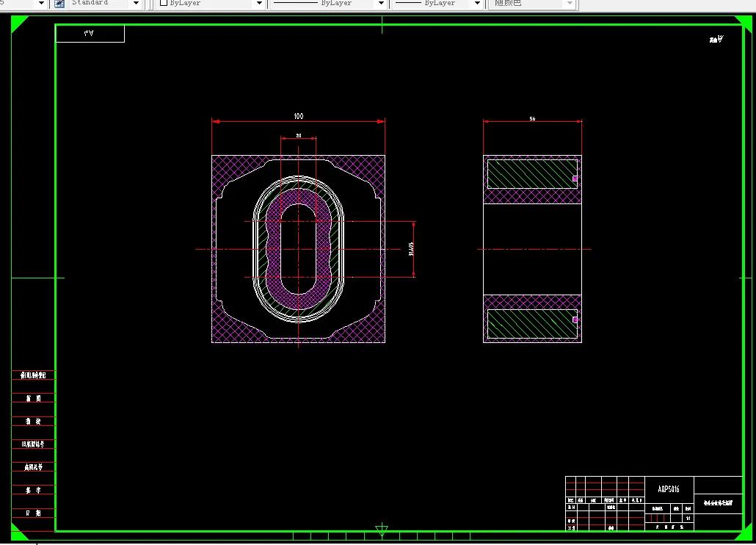Select the 日期 row in left margin table
Viewport: 756px width, 545px height.
click(33, 513)
